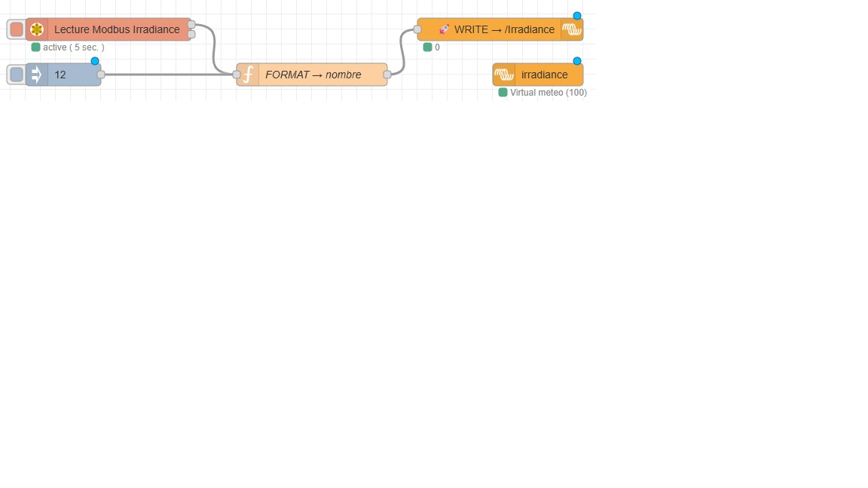Click the blue changed dot on inject node 12
Image resolution: width=868 pixels, height=488 pixels.
tap(95, 61)
